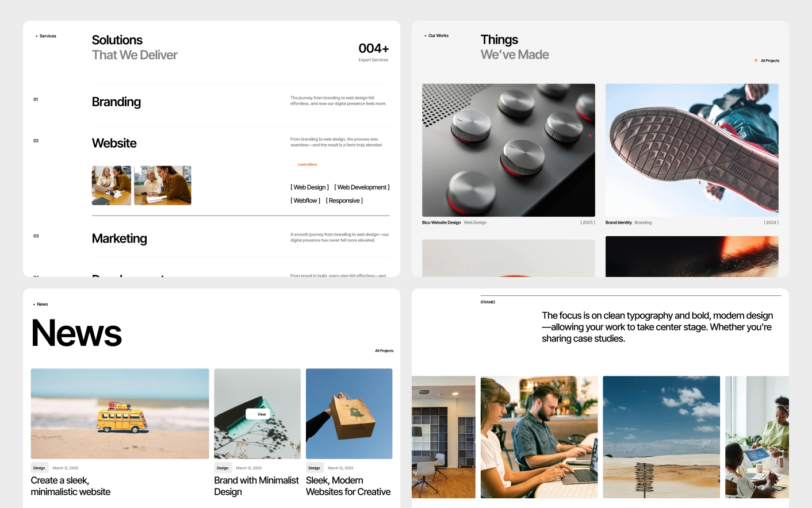Open the Brand Identity Puma shoe thumbnail
Viewport: 812px width, 508px height.
coord(691,150)
